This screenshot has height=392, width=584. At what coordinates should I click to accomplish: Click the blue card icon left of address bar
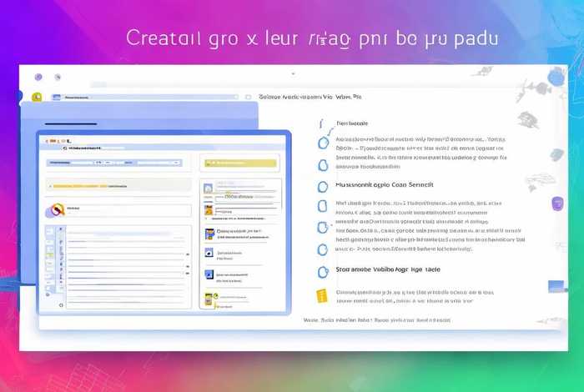[x=56, y=98]
